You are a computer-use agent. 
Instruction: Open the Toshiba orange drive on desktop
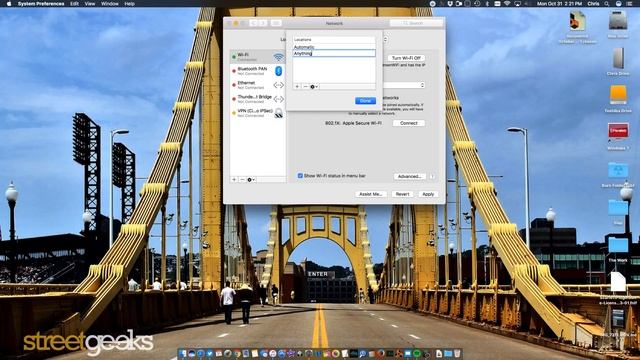pyautogui.click(x=618, y=95)
